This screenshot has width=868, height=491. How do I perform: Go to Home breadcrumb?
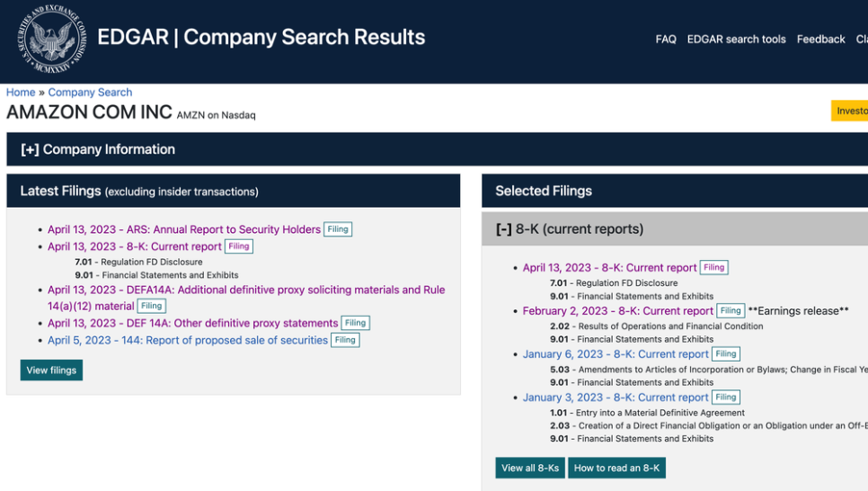pos(21,92)
